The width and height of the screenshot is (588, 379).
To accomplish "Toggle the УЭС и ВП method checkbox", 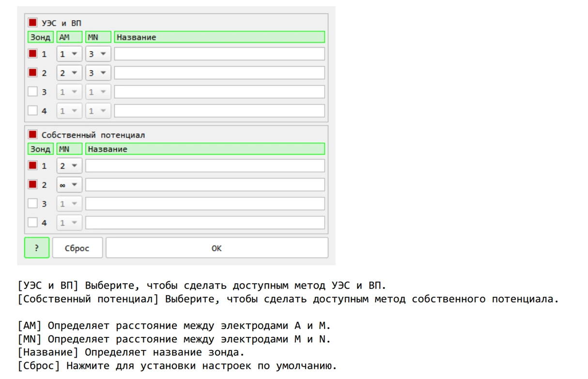I will 33,23.
